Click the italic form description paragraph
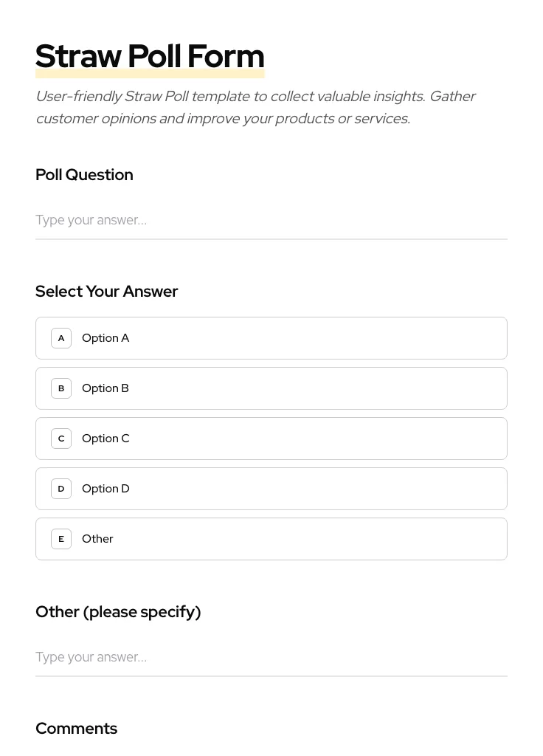This screenshot has height=756, width=543. click(255, 107)
